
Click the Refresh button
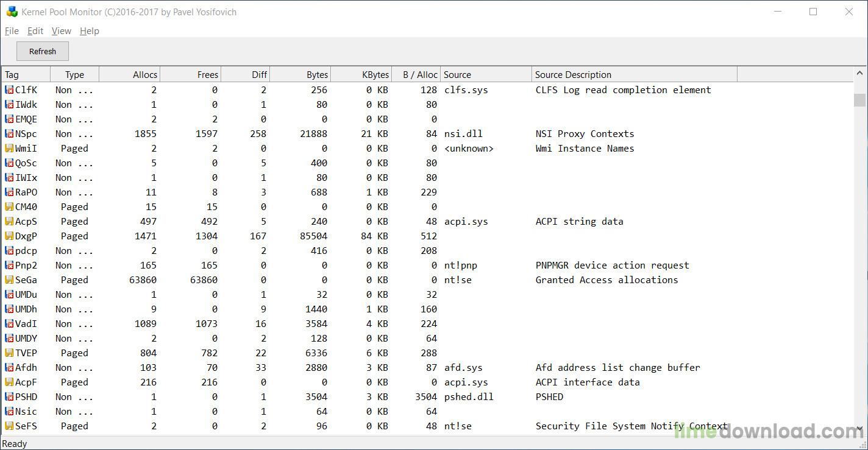coord(43,51)
